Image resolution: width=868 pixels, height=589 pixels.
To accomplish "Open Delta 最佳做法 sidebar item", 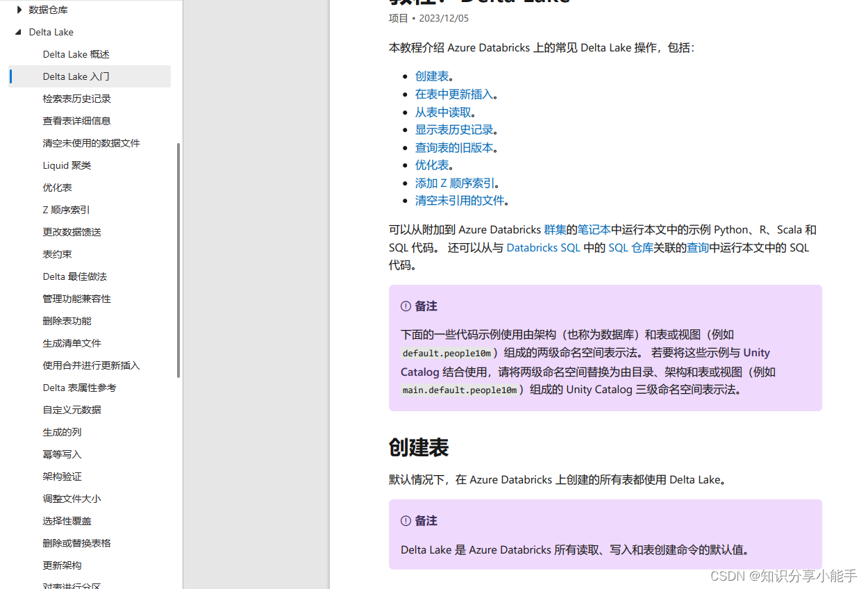I will [75, 276].
